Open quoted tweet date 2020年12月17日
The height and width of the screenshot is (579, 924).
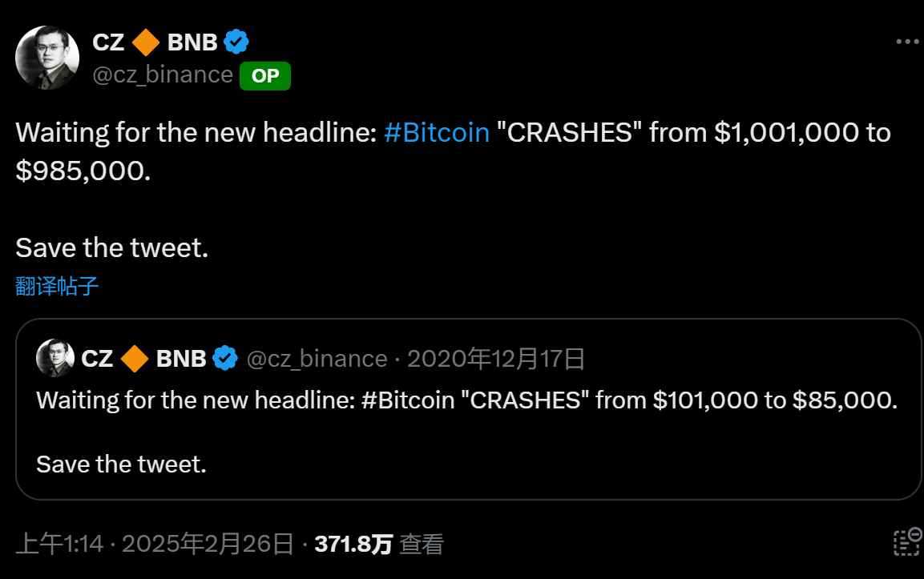(496, 358)
